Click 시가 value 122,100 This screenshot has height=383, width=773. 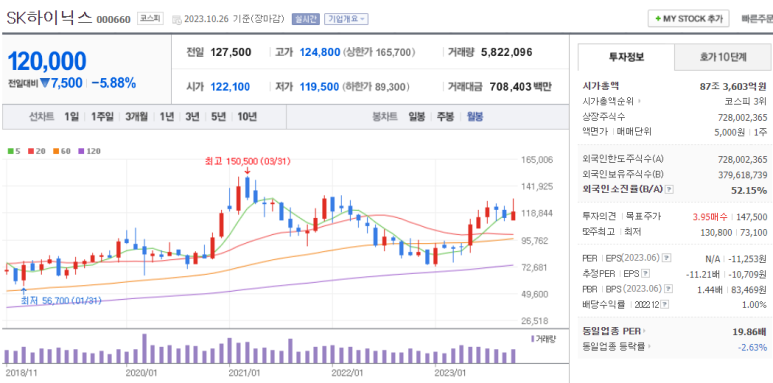click(x=230, y=87)
